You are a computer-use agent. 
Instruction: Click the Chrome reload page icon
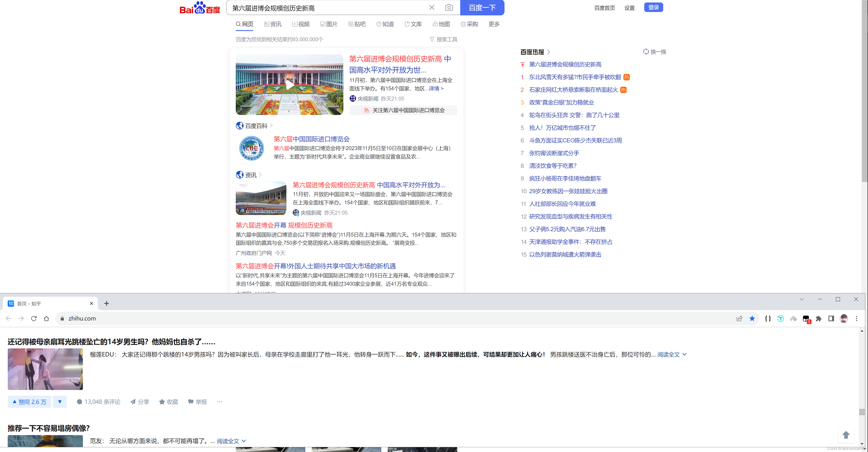34,318
